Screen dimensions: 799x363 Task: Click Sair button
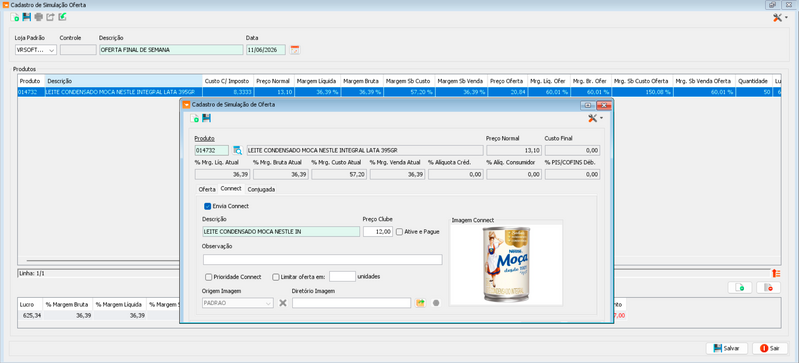(x=770, y=348)
